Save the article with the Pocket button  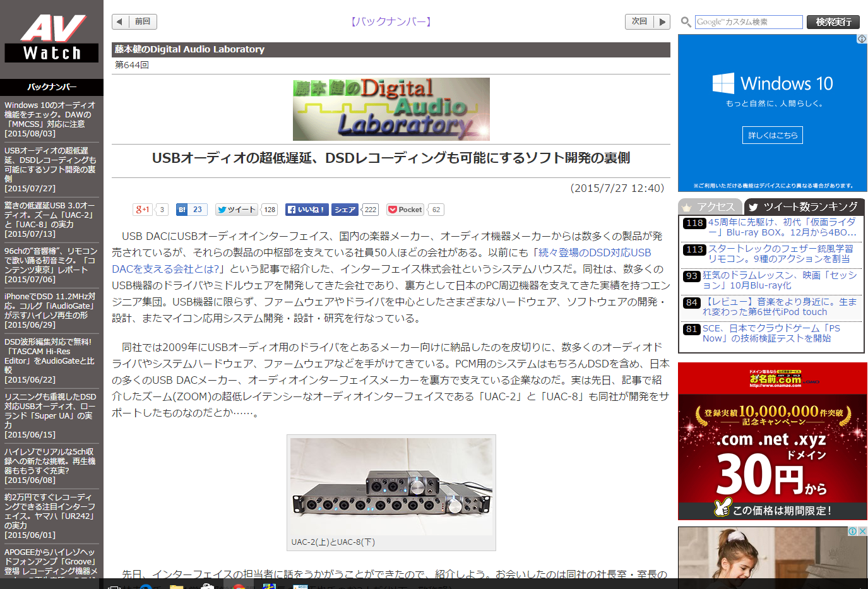tap(405, 210)
